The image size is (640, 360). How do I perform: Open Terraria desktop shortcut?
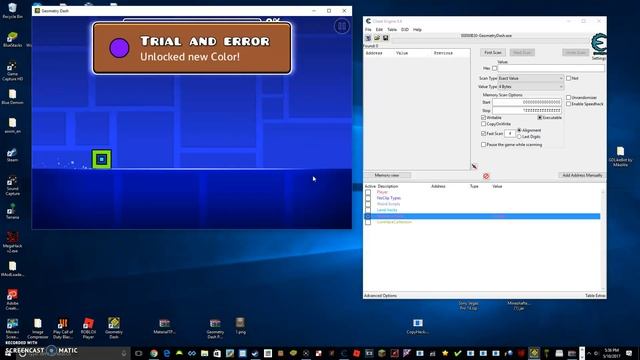tap(12, 211)
